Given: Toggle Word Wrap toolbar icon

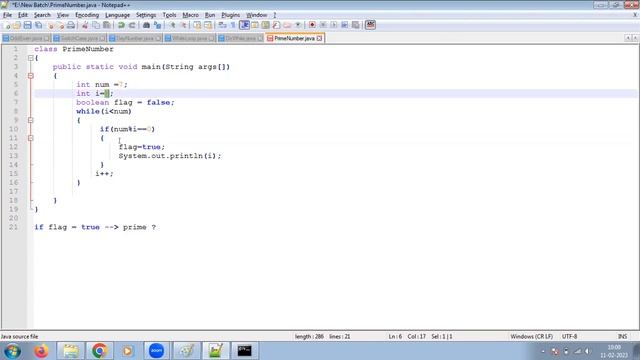Looking at the screenshot, I should coord(222,25).
